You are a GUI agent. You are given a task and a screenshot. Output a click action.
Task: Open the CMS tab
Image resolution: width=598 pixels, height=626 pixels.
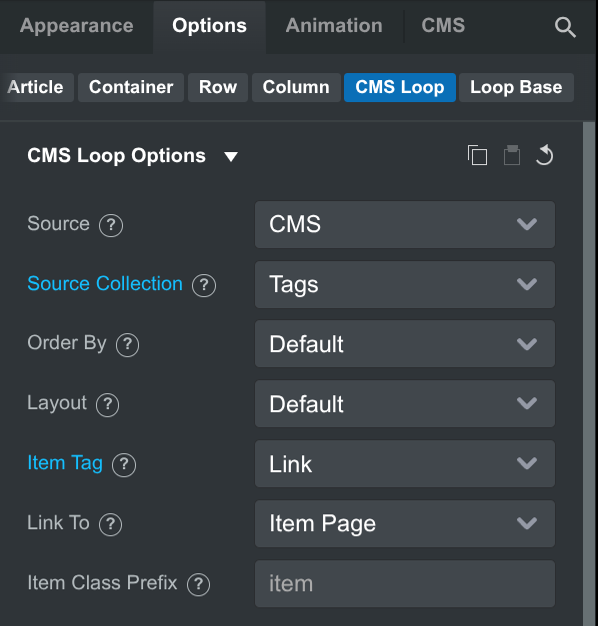click(x=443, y=26)
